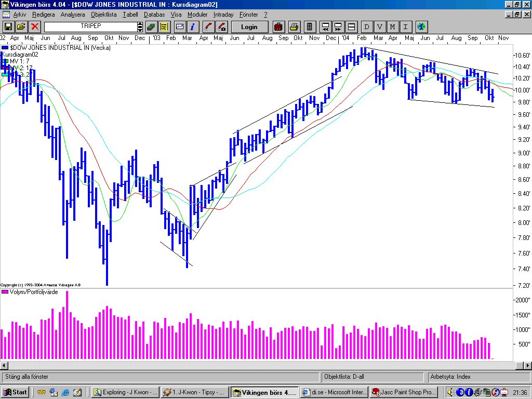Image resolution: width=532 pixels, height=399 pixels.
Task: Open the Visa menu
Action: pyautogui.click(x=176, y=15)
